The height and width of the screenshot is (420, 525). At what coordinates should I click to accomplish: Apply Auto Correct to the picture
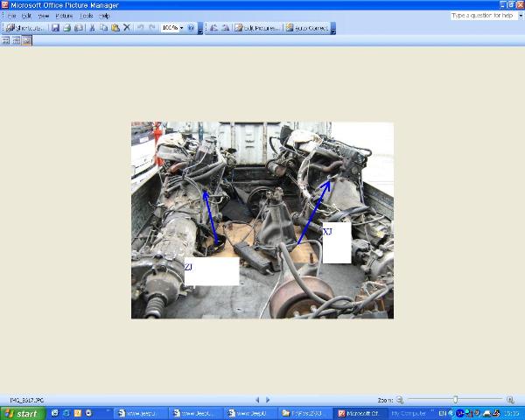(x=307, y=28)
